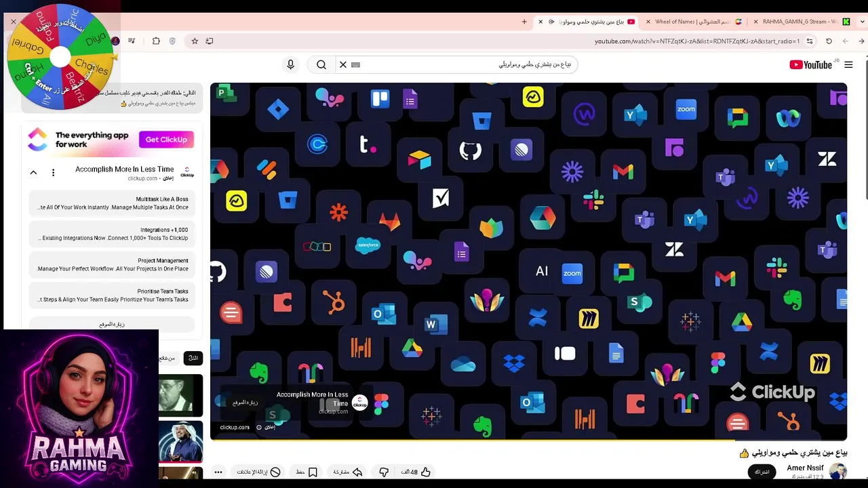Open the black-and-white suggested video thumbnail
Image resolution: width=868 pixels, height=488 pixels.
(181, 394)
